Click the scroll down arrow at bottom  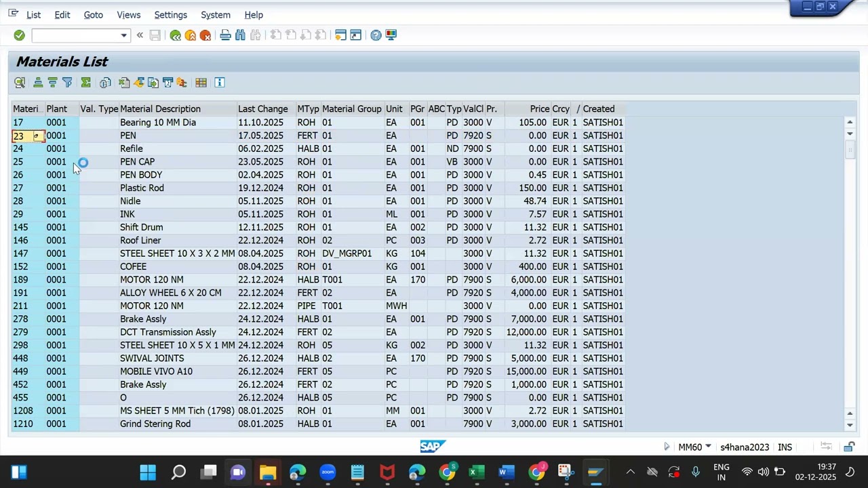[850, 426]
